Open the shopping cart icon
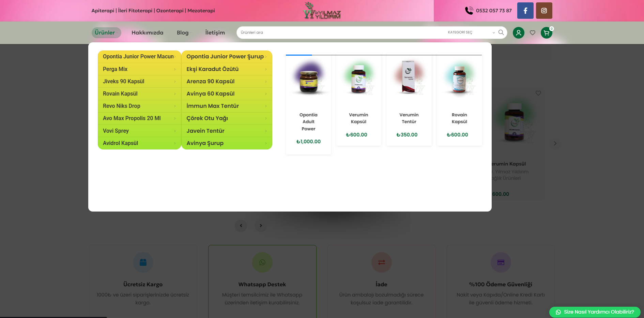Screen dimensions: 644x318 tap(547, 33)
